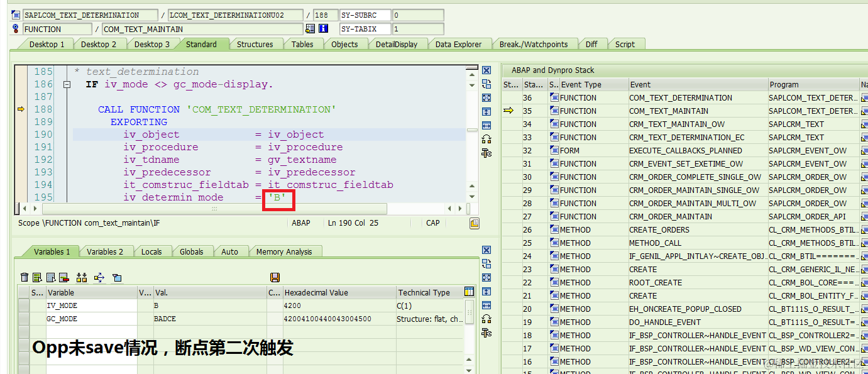Click the exchange tool icon beside variables
Screen dimensions: 868x374
point(486,264)
